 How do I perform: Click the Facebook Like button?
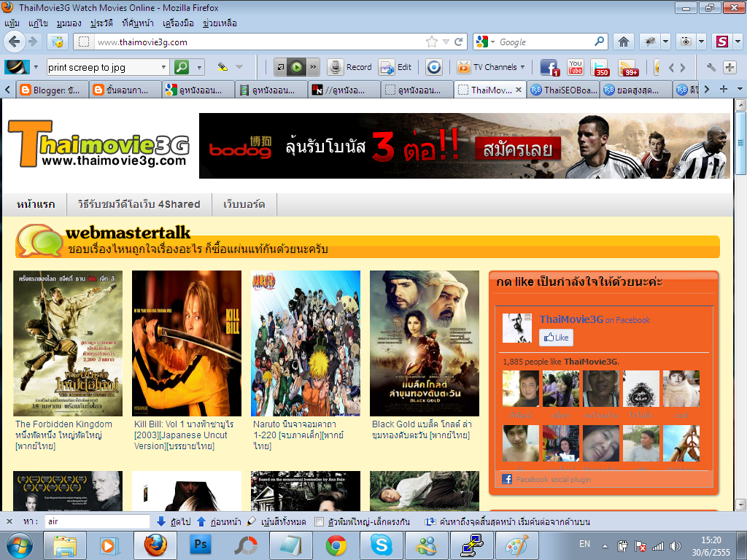556,338
